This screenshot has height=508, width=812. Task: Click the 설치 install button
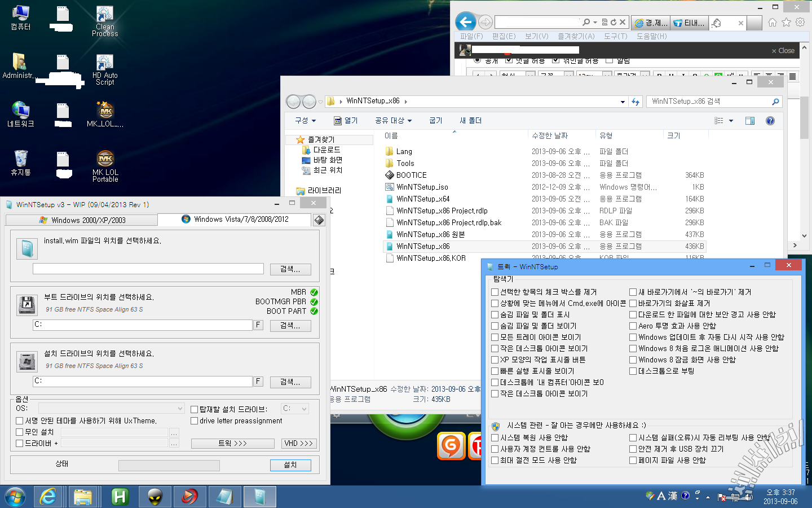pos(290,465)
